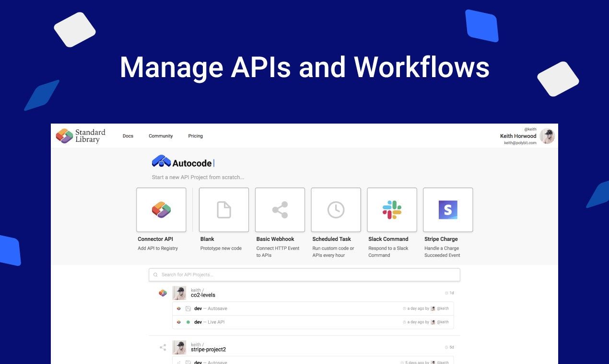Open the Pricing page link
The image size is (609, 364).
pos(195,136)
